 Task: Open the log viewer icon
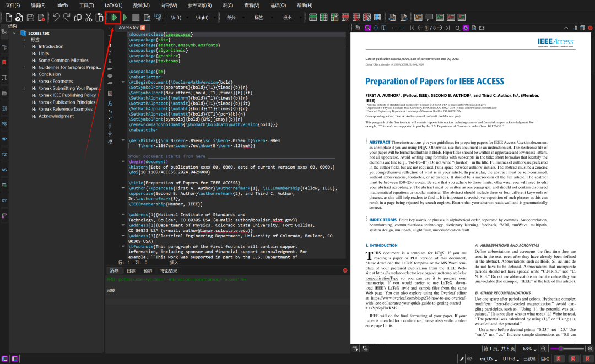[x=158, y=18]
